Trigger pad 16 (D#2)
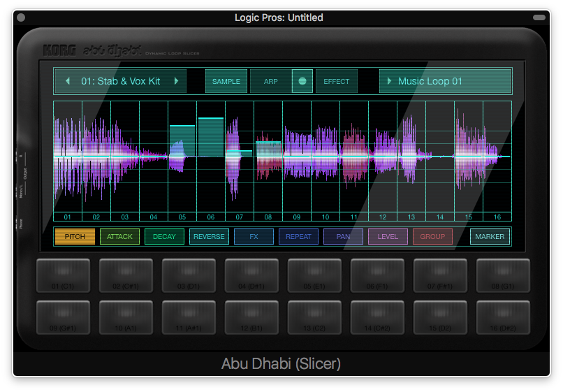The image size is (563, 392). (503, 317)
